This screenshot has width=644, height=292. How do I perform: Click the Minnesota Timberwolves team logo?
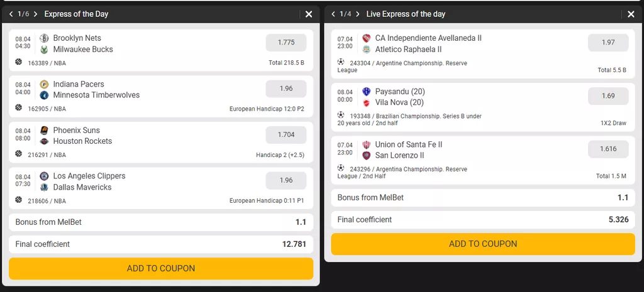pyautogui.click(x=45, y=95)
